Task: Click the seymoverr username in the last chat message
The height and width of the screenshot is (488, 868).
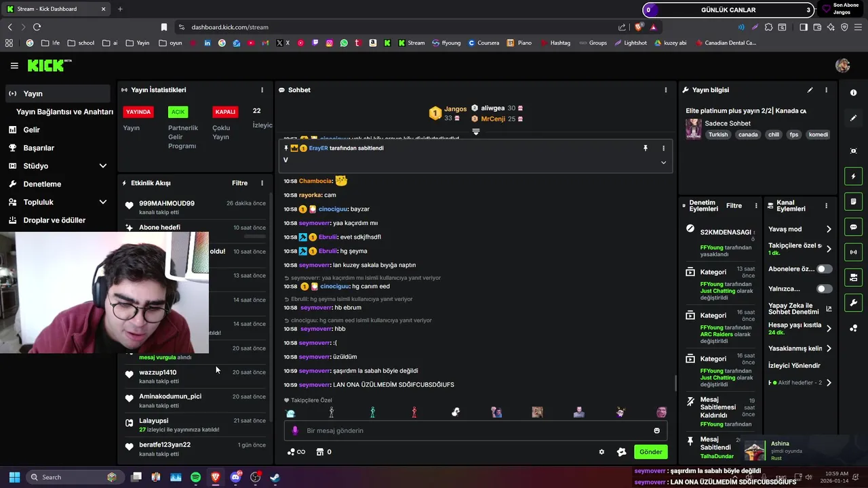Action: pos(315,385)
